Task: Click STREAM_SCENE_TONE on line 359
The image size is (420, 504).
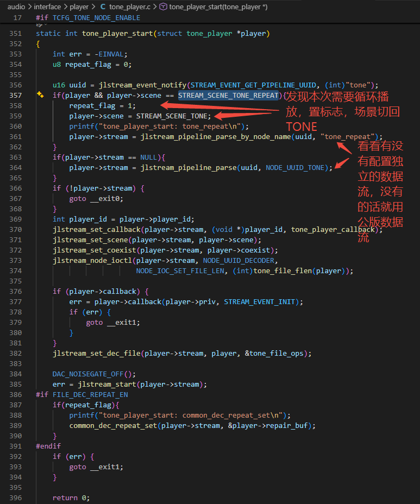Action: coord(172,116)
